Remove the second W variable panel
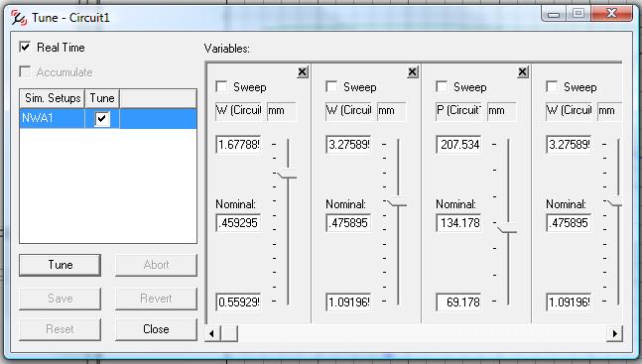The height and width of the screenshot is (364, 642). click(x=413, y=72)
